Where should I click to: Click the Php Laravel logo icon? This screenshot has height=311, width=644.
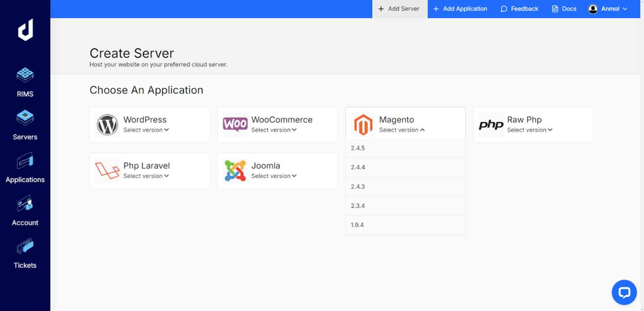(107, 171)
